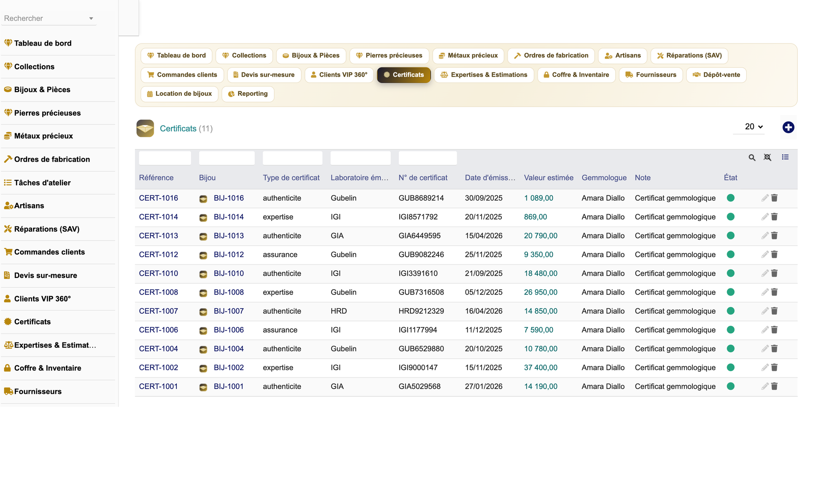Click the delete trash icon for CERT-1012
This screenshot has width=815, height=504.
(774, 255)
